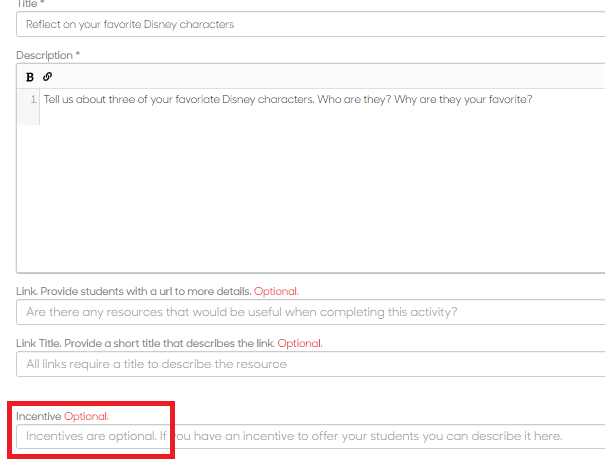Click the Description field label
This screenshot has height=464, width=605.
pyautogui.click(x=44, y=56)
